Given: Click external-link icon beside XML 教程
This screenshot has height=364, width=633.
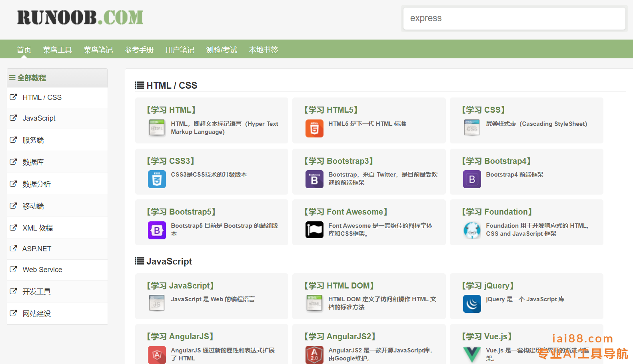Looking at the screenshot, I should (14, 228).
